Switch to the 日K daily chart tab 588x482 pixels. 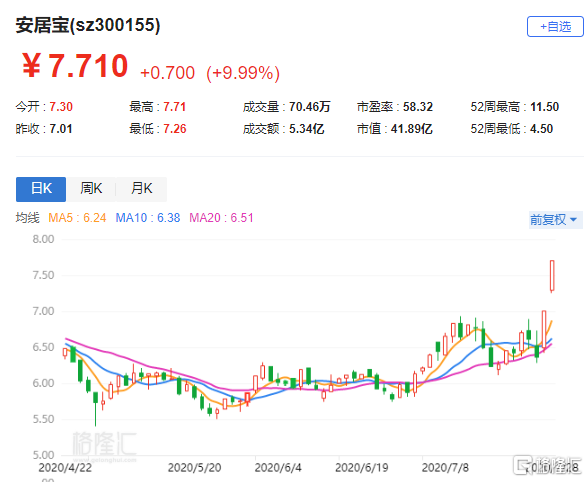(41, 189)
